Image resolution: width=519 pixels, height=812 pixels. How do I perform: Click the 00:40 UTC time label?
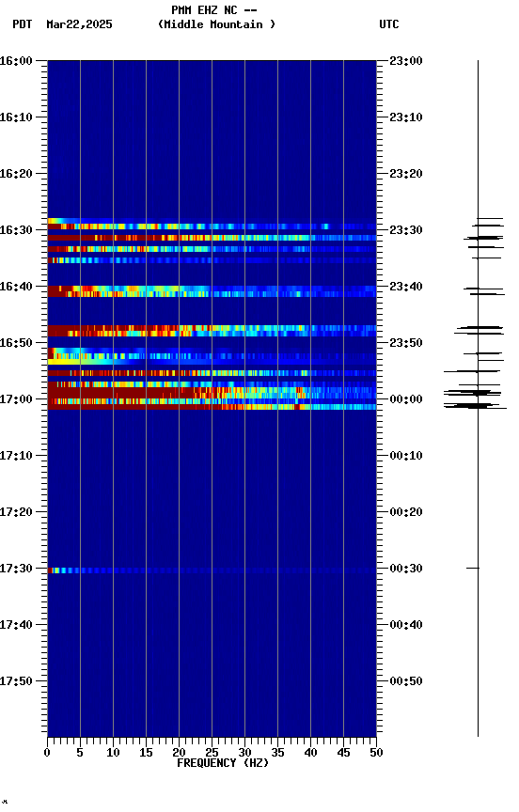[406, 626]
